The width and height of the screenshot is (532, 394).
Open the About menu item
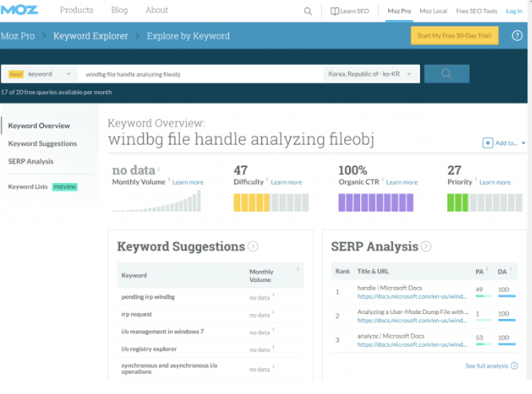(x=157, y=10)
